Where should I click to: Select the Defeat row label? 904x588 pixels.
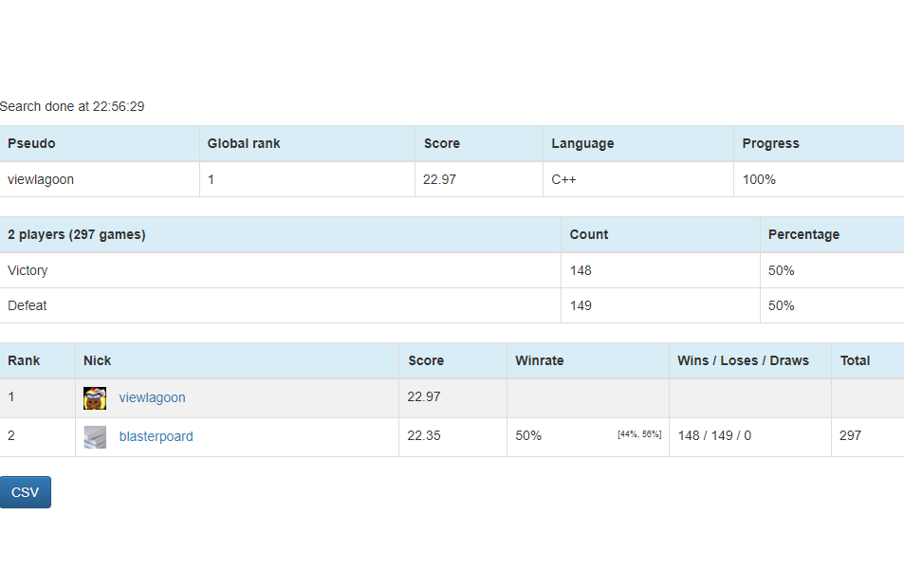(28, 305)
